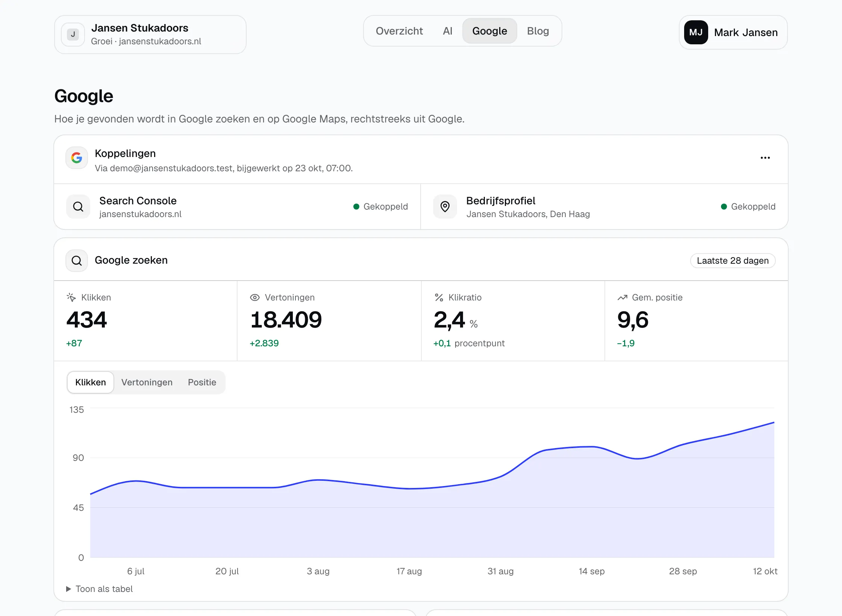Click the Gem. positie trend arrow icon

coord(622,297)
